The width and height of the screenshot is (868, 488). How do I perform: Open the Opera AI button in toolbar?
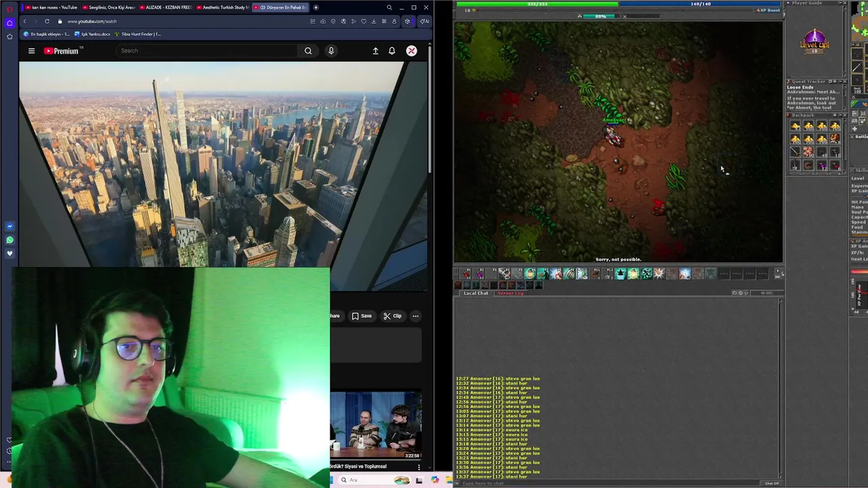click(424, 21)
